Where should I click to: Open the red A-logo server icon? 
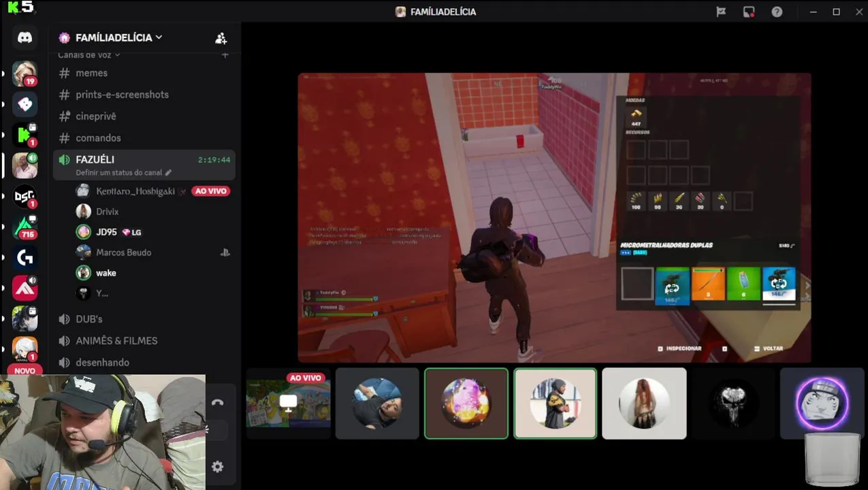pos(25,288)
